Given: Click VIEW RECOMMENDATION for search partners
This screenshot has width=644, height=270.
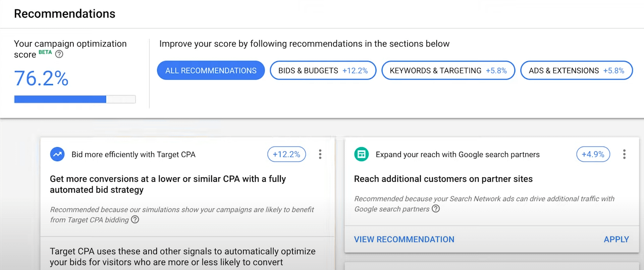Looking at the screenshot, I should click(x=404, y=239).
